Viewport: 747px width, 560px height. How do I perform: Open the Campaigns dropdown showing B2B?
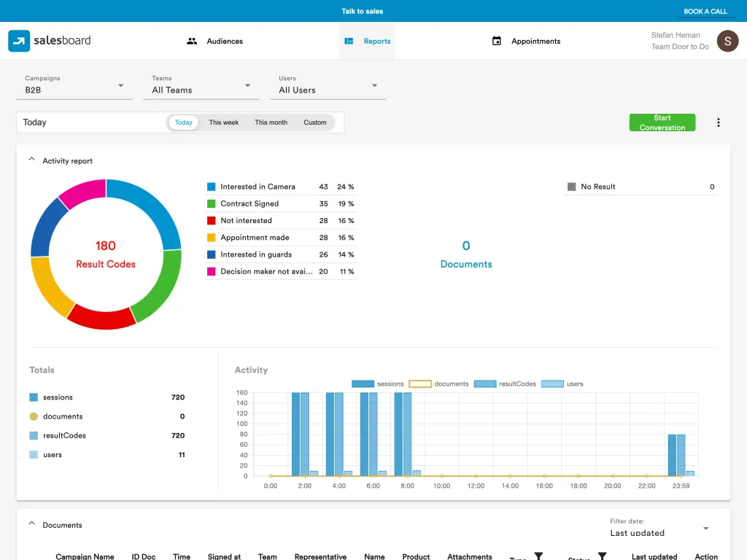pos(74,86)
